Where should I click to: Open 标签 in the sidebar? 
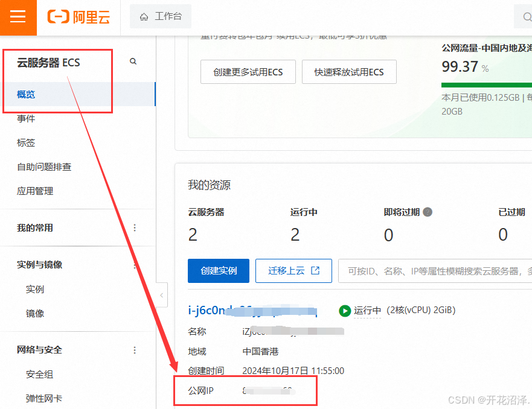pos(26,142)
